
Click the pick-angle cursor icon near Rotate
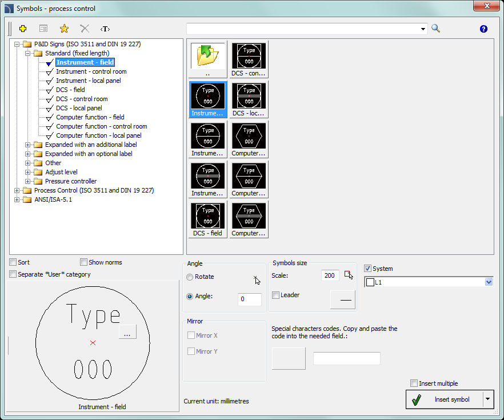point(257,279)
